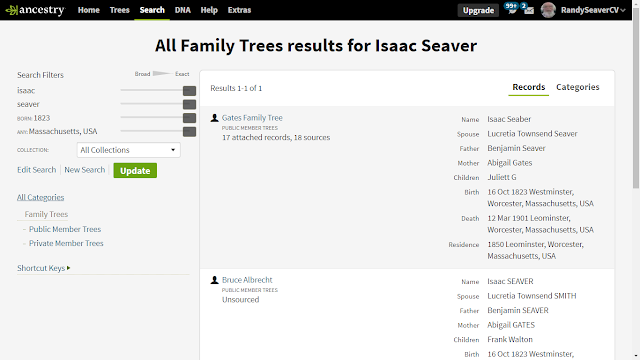Viewport: 640px width, 360px height.
Task: Click the person icon beside Gates Family Tree
Action: pos(214,118)
